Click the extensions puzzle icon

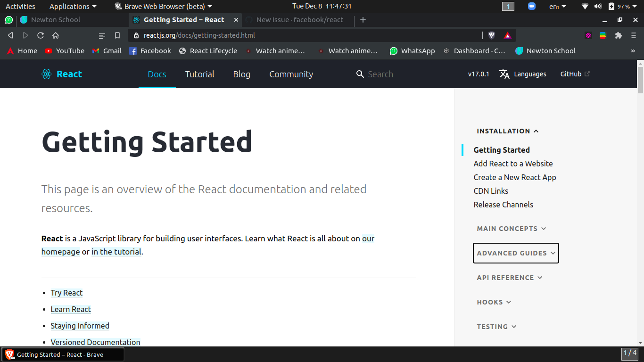618,35
